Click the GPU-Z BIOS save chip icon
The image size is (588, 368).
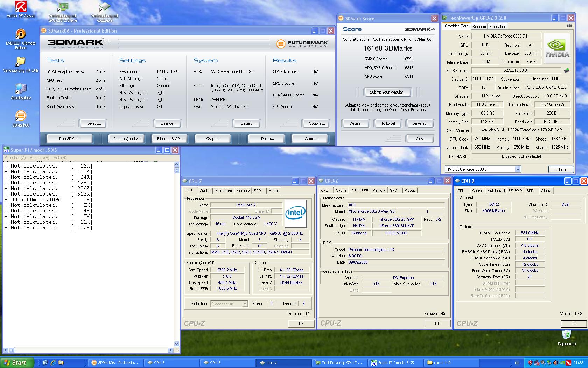(567, 70)
